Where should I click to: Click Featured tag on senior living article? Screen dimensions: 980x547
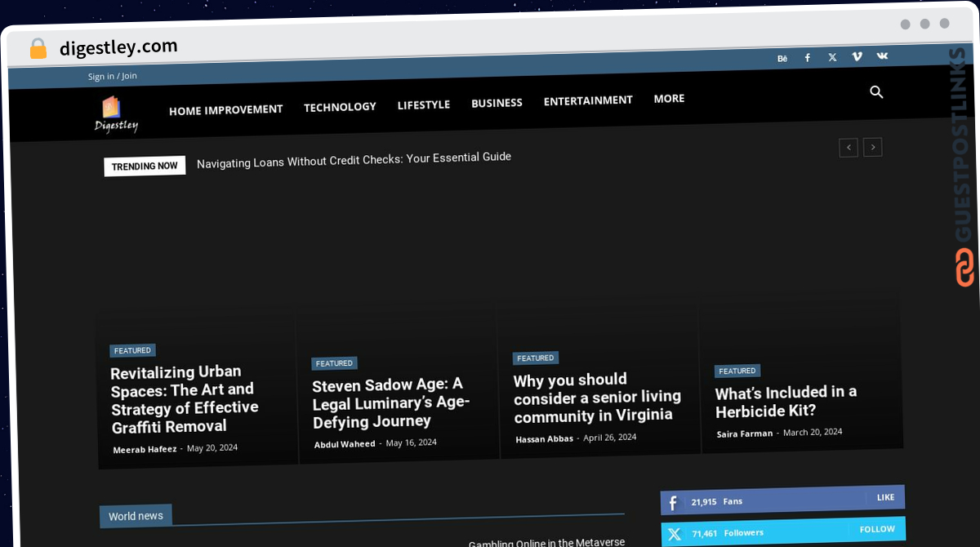click(536, 358)
